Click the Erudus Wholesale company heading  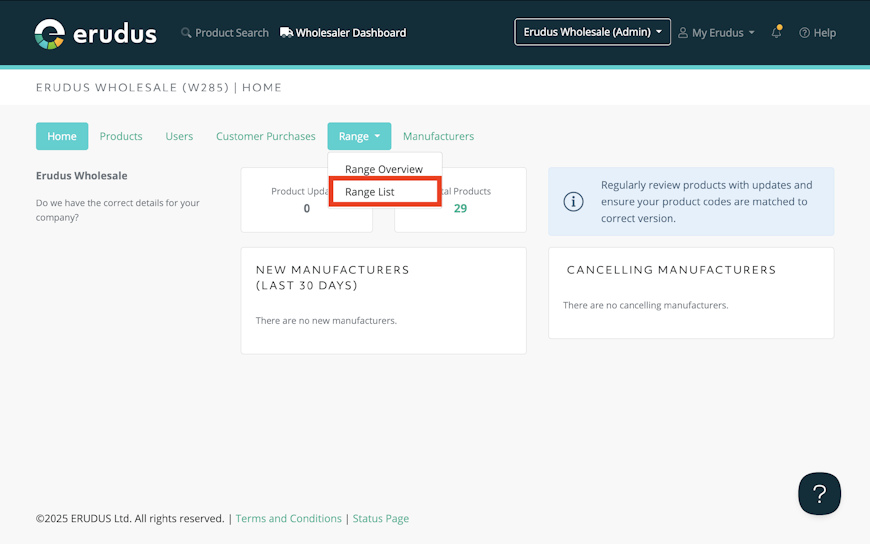(82, 175)
